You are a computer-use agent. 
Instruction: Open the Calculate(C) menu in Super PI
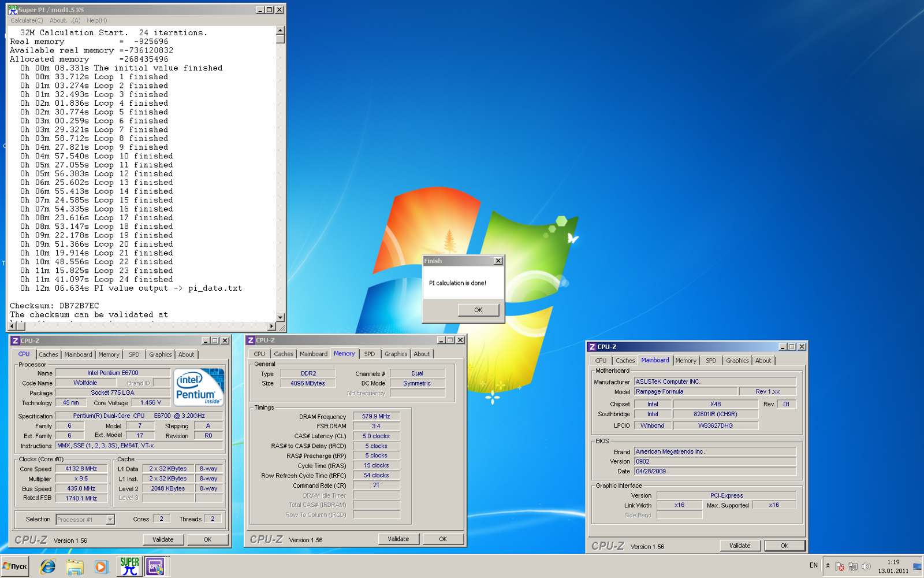pyautogui.click(x=27, y=20)
